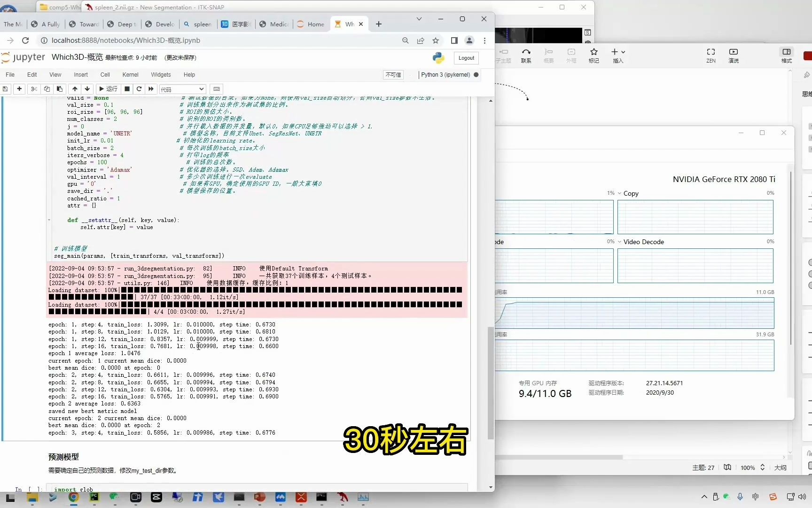
Task: Collapse the __setattr__ function fold arrow
Action: pos(49,220)
